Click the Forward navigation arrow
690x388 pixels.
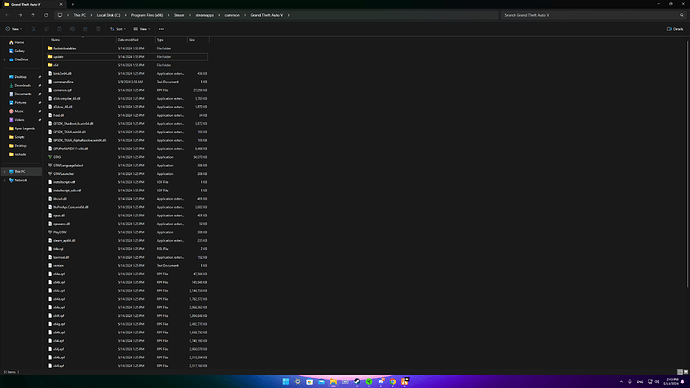point(20,15)
